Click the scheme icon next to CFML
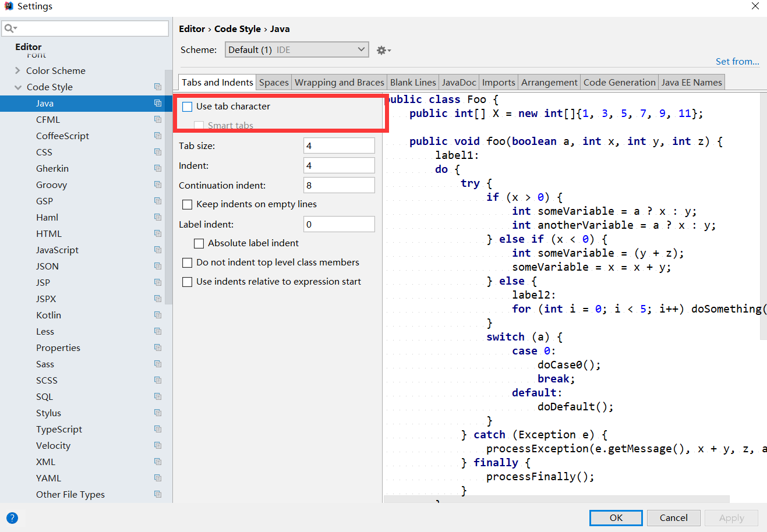Screen dimensions: 767x532 point(158,119)
